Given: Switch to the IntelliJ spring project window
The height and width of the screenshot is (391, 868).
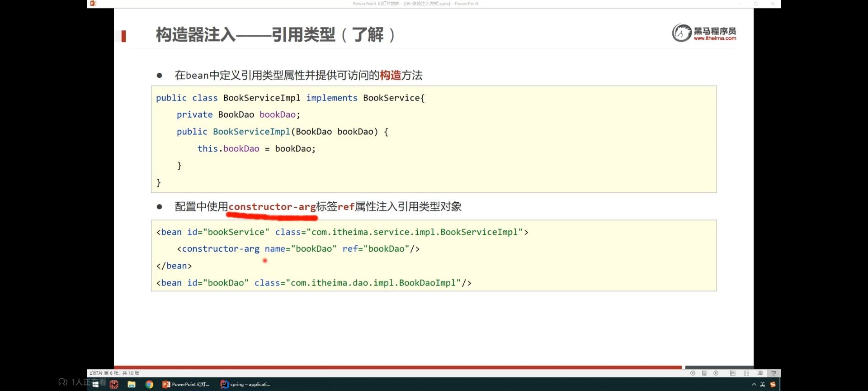Looking at the screenshot, I should coord(245,384).
